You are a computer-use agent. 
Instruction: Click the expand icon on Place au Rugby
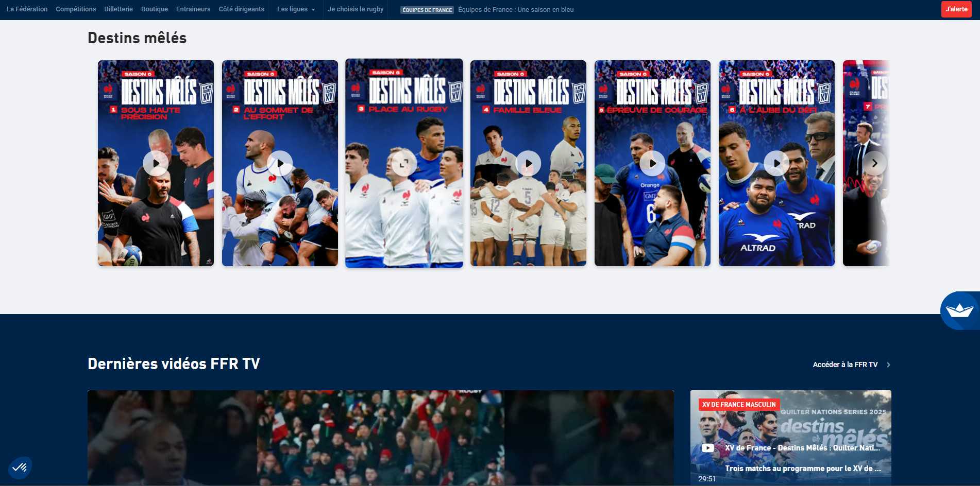pyautogui.click(x=404, y=163)
